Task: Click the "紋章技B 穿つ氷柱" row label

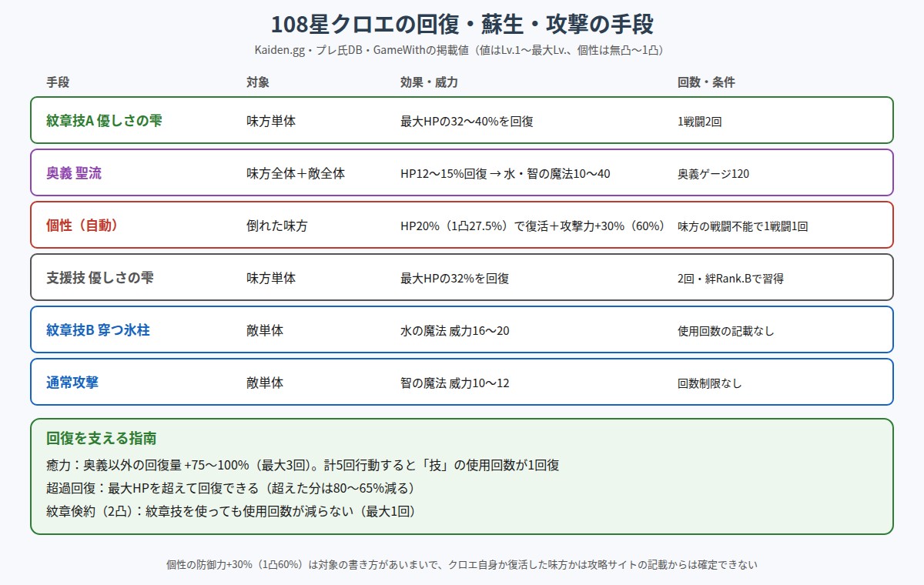Action: tap(98, 330)
